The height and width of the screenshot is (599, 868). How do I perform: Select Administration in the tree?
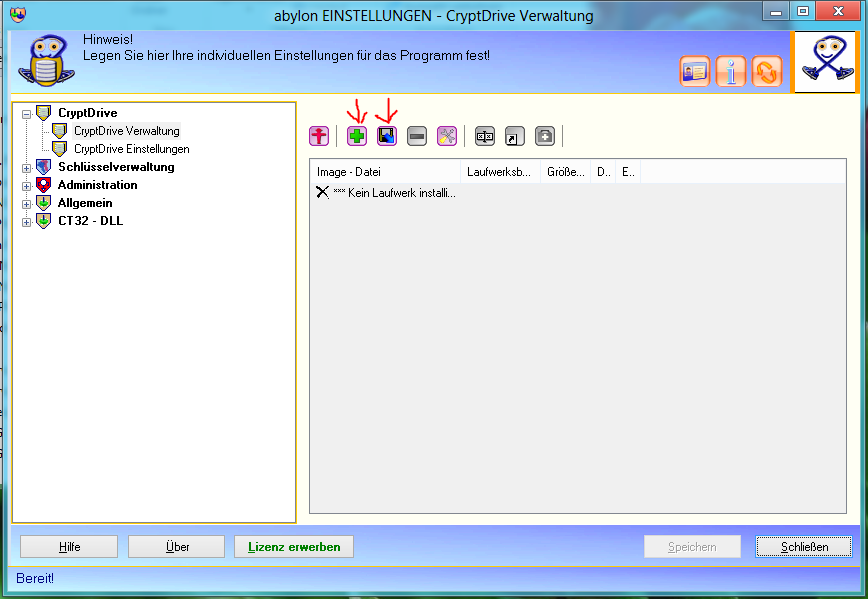tap(97, 185)
